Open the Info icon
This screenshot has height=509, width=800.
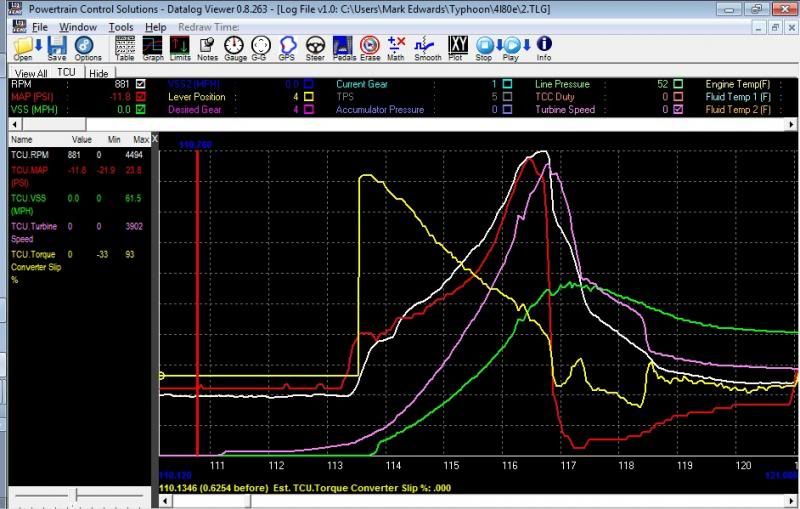[544, 48]
